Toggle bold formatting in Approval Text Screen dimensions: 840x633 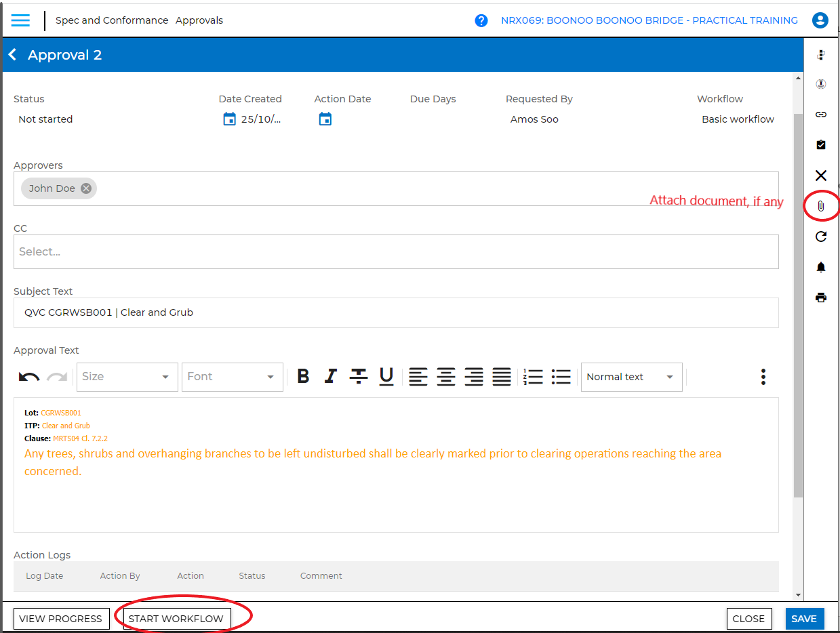tap(303, 376)
